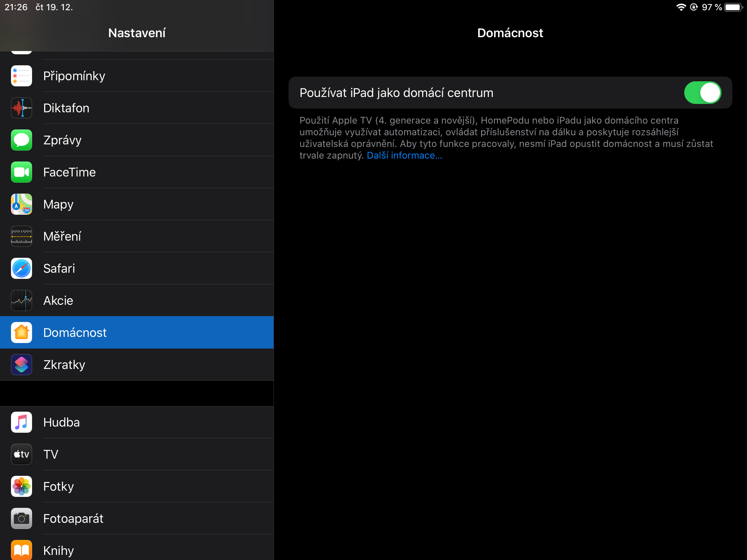
Task: Tap the Shortcuts (Zkratky) icon
Action: tap(22, 365)
